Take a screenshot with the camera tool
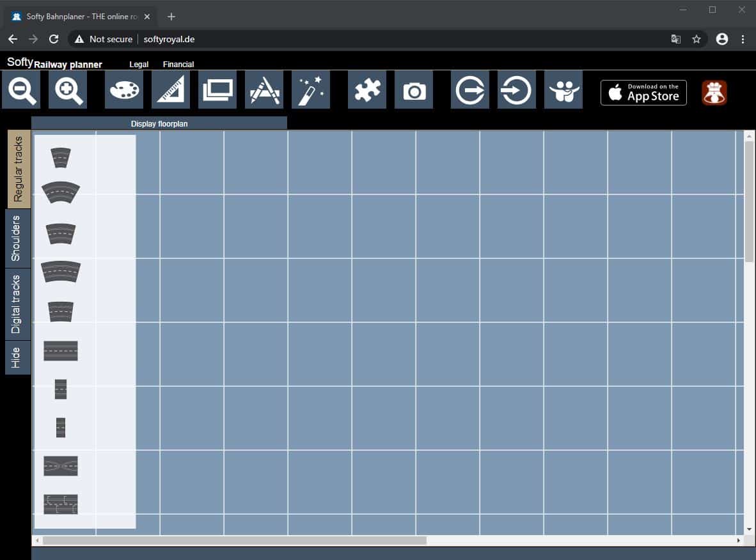756x560 pixels. point(413,89)
